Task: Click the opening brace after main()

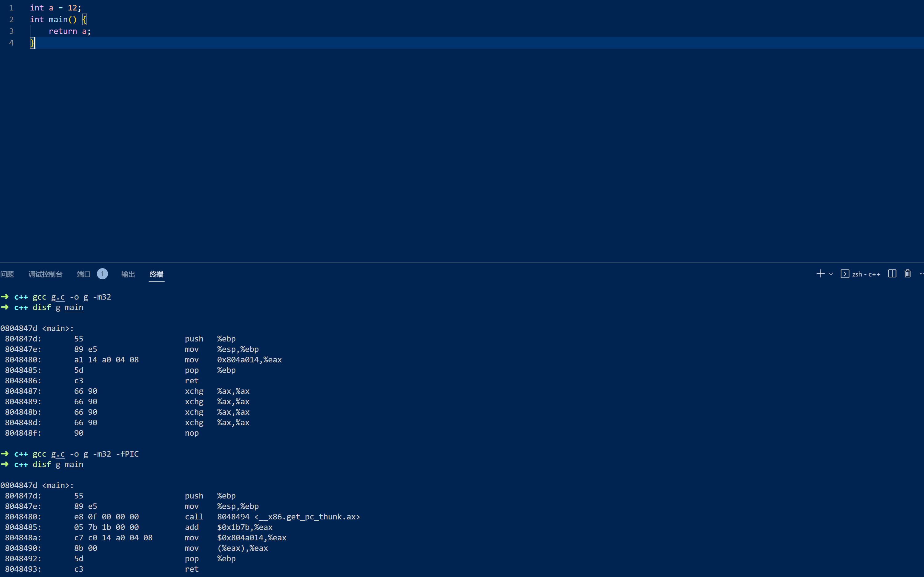Action: pos(84,19)
